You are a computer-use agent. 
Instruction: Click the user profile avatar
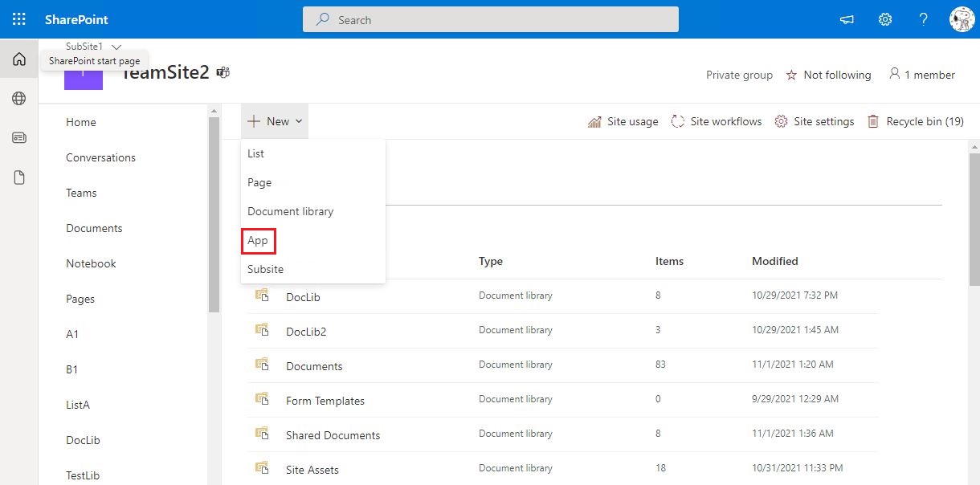[x=962, y=19]
